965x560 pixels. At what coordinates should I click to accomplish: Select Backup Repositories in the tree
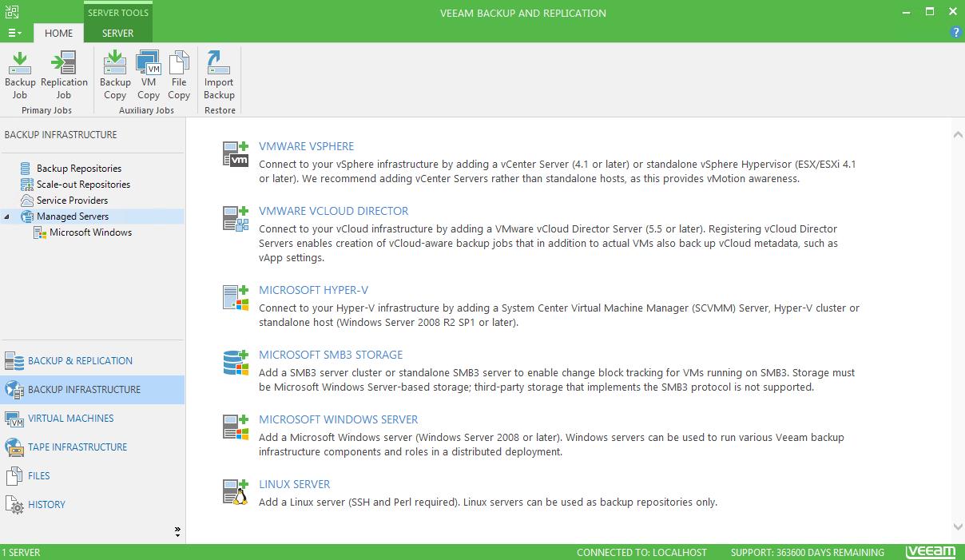(79, 169)
